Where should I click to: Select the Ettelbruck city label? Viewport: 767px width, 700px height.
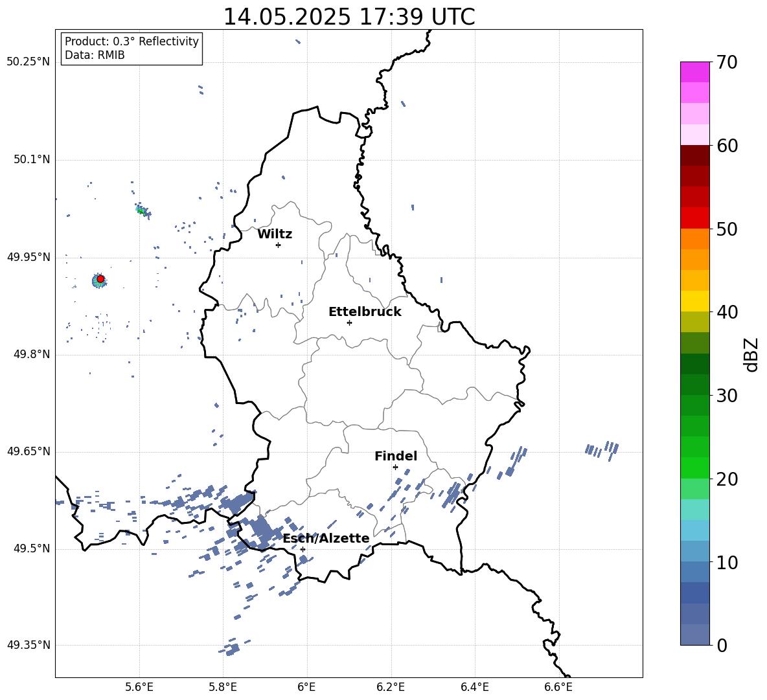pos(365,312)
